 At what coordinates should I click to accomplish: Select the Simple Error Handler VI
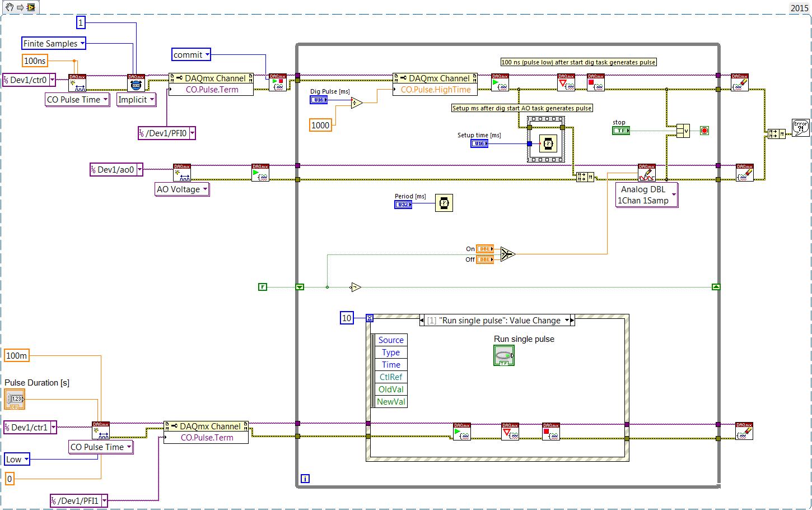[x=801, y=128]
